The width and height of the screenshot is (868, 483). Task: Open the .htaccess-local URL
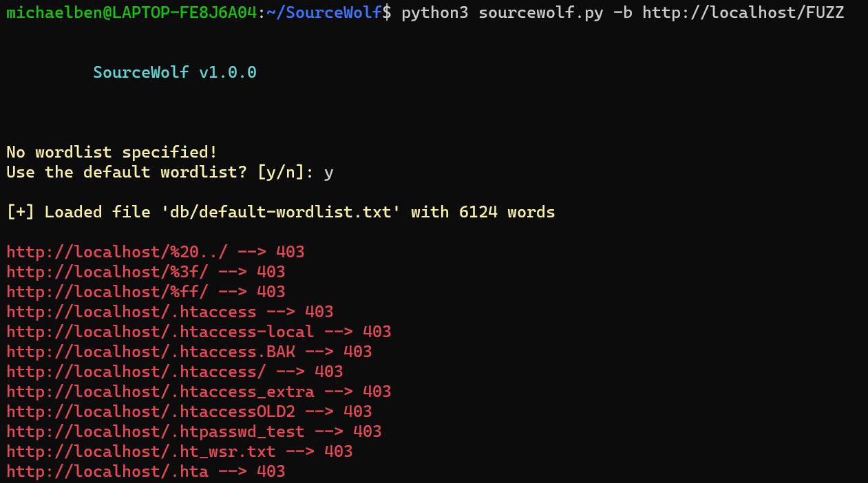[x=160, y=332]
